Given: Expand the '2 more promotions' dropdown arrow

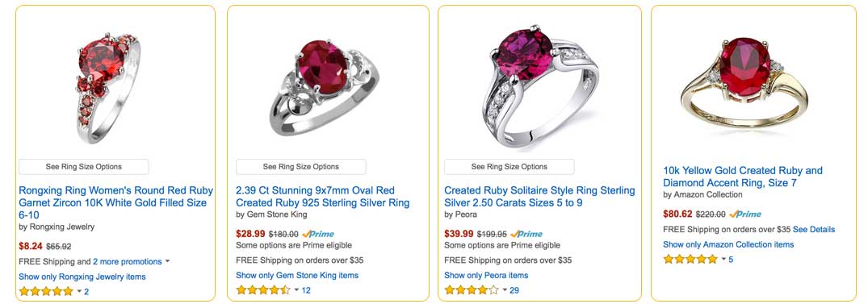Looking at the screenshot, I should 167,261.
